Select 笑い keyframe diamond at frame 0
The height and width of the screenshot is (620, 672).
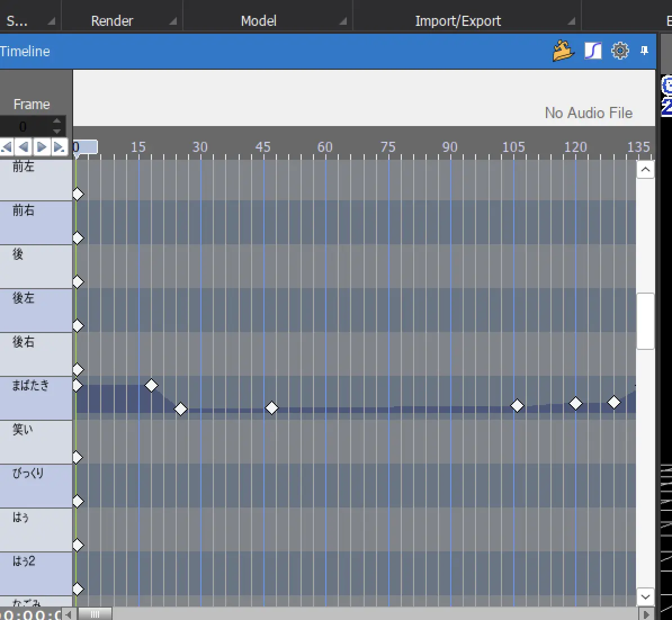[x=78, y=457]
